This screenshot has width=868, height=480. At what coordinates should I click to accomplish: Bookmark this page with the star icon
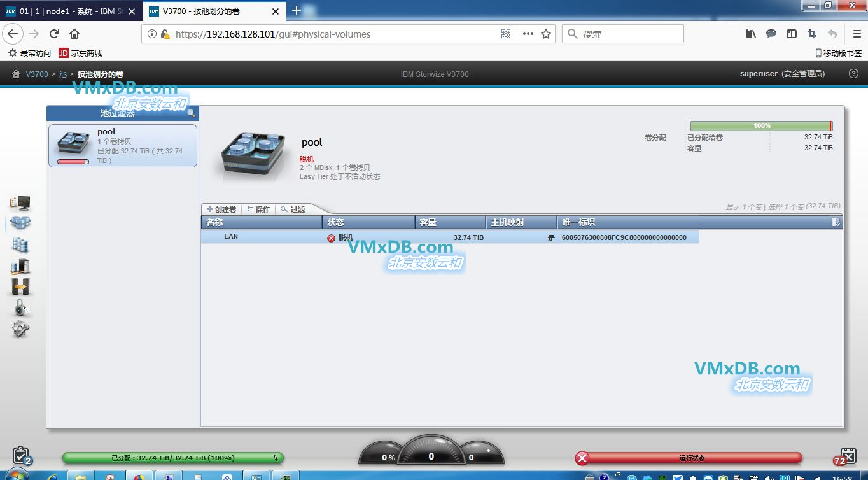546,34
